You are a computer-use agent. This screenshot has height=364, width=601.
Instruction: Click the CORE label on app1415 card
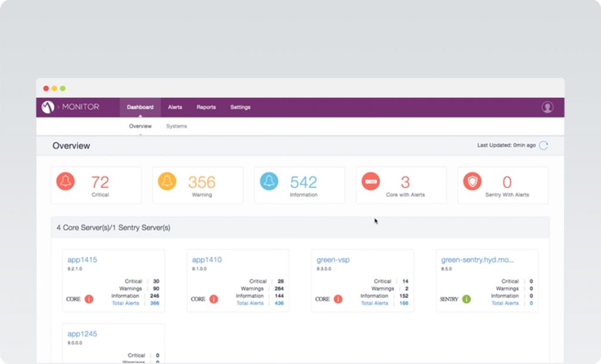click(x=73, y=300)
